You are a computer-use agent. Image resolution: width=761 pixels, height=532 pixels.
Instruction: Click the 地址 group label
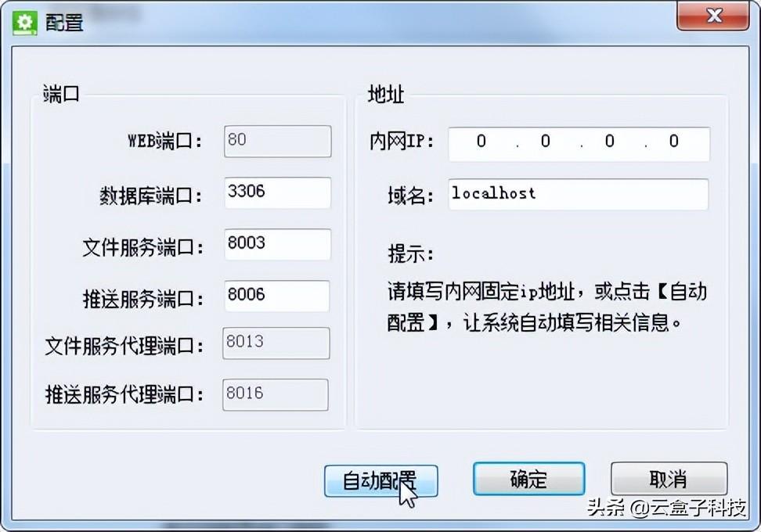[386, 94]
